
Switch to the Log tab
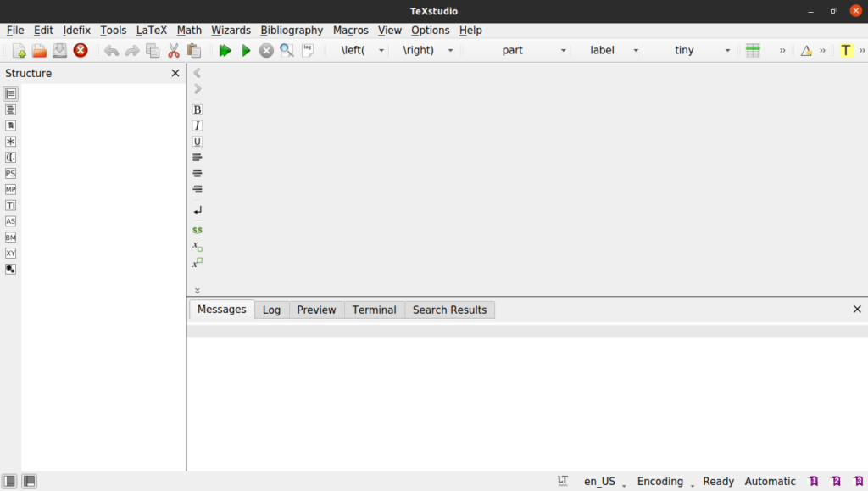[x=271, y=310]
